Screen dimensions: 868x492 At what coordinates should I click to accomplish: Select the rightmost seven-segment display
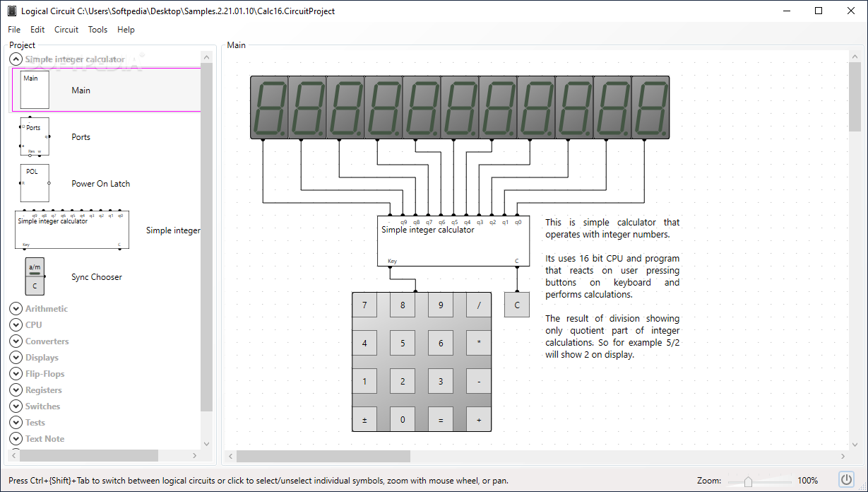point(650,107)
